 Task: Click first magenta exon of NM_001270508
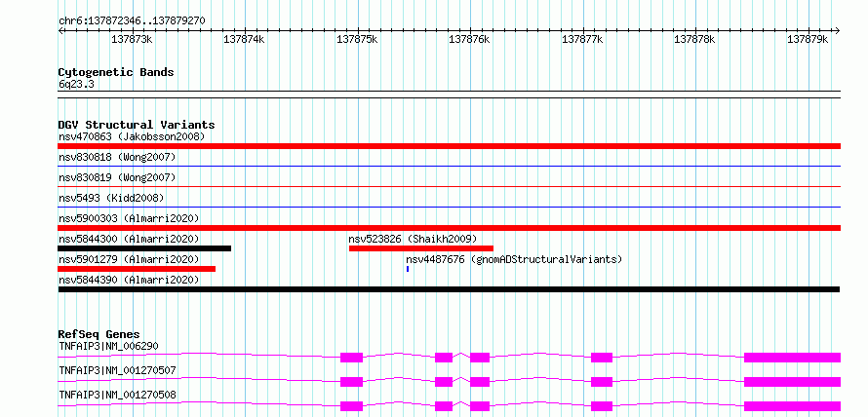point(351,406)
